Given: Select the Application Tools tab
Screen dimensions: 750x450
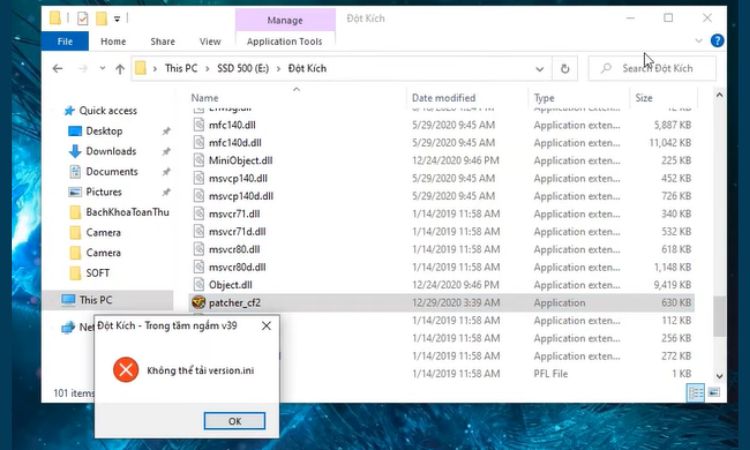Looking at the screenshot, I should coord(285,42).
